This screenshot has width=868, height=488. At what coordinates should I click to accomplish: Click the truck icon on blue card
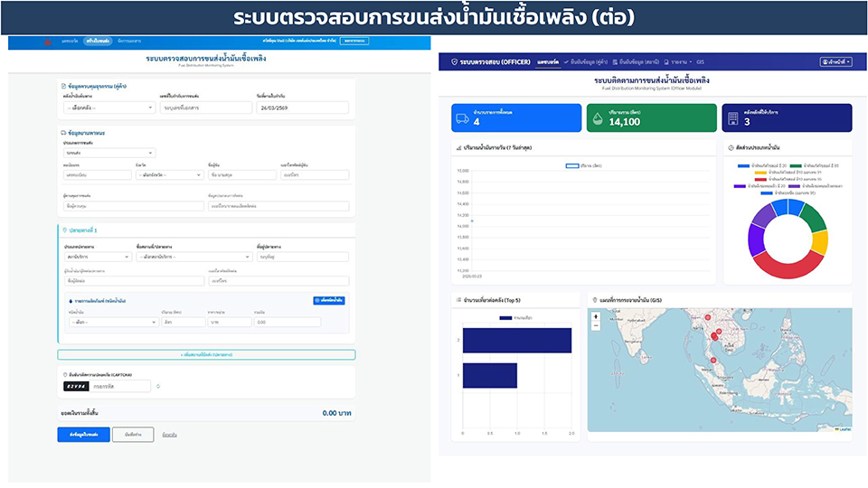(x=463, y=118)
